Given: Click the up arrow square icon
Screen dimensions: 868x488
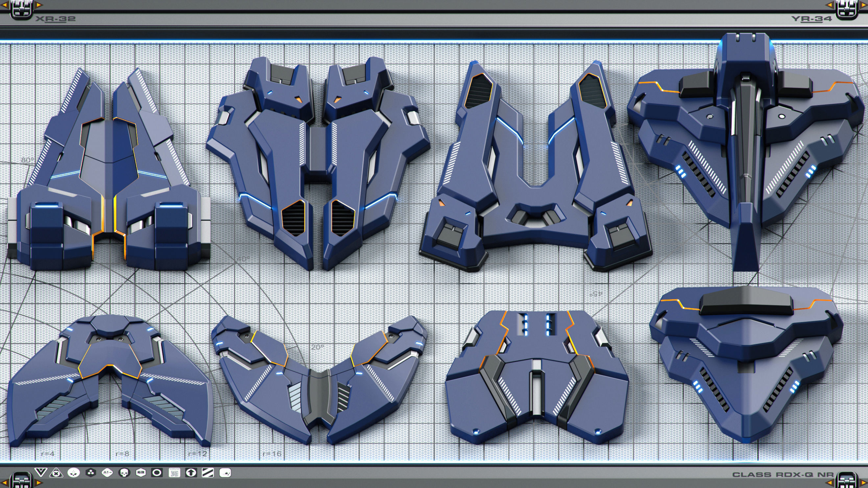Looking at the screenshot, I should (191, 473).
